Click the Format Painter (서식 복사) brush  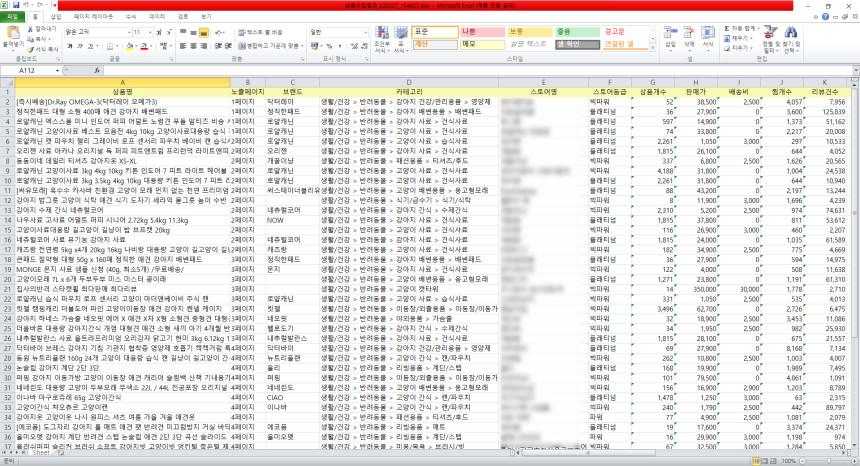30,49
